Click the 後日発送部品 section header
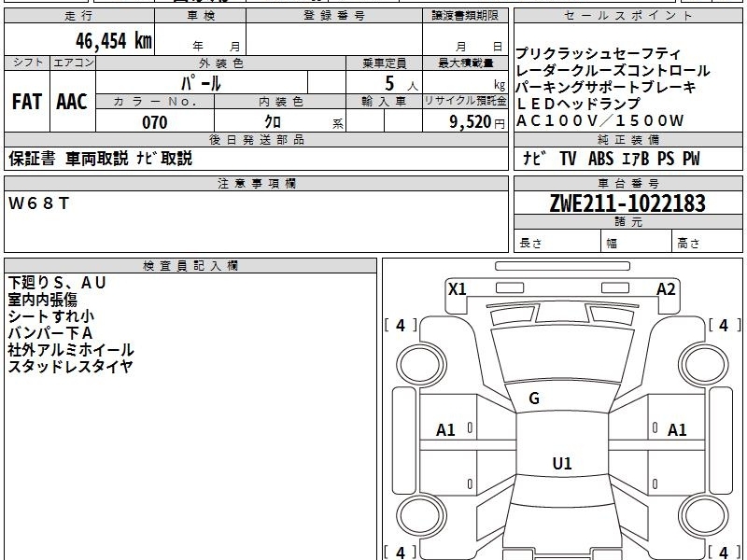Screen dimensions: 747x560 256,140
